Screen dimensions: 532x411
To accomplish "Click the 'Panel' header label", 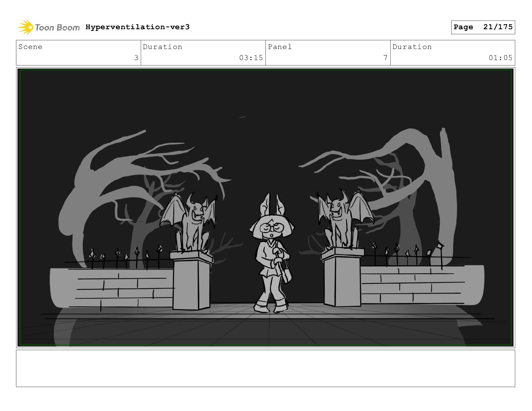I will (280, 47).
